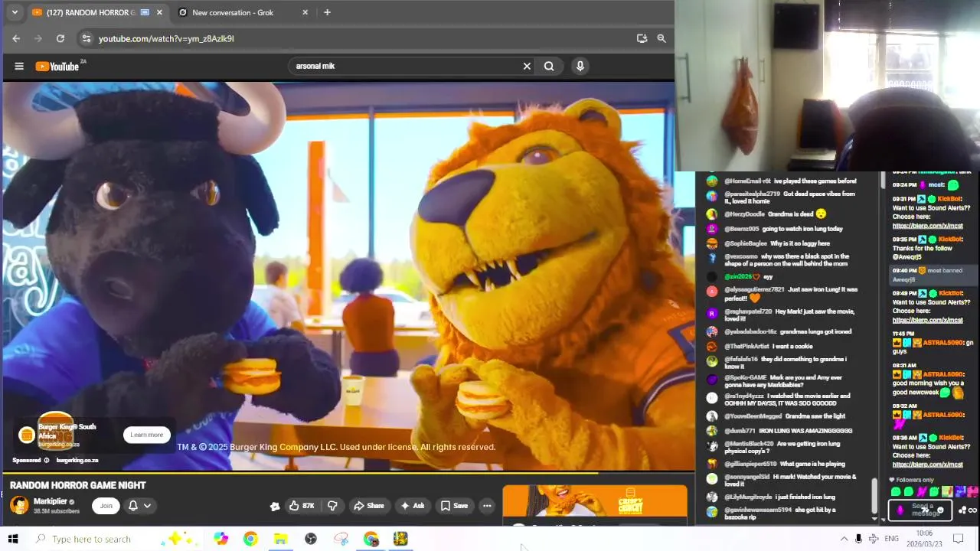Go to the YouTube home logo
Viewport: 980px width, 551px height.
[57, 66]
